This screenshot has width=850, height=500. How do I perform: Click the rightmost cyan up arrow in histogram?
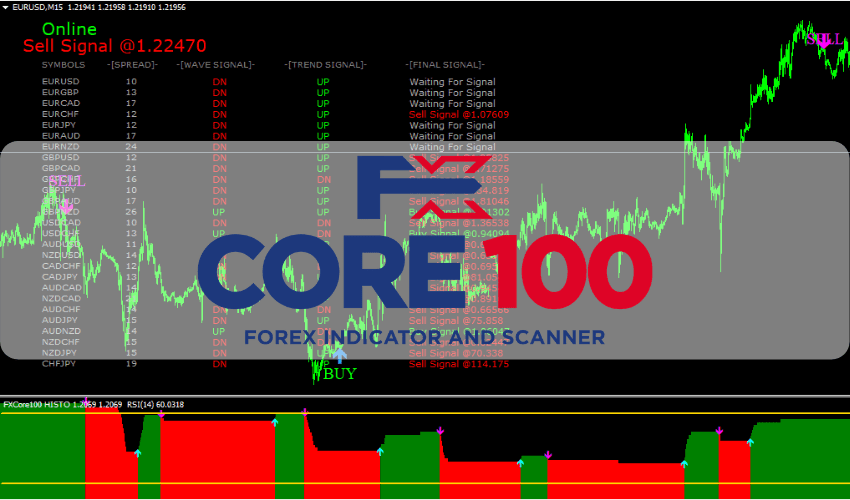[750, 443]
